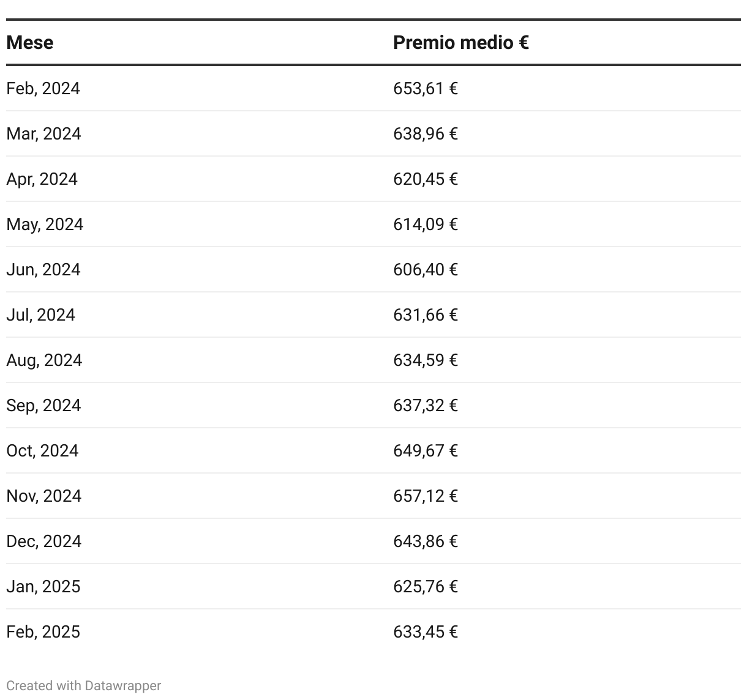Click the Nov, 2024 month cell
The image size is (747, 700).
coord(44,496)
